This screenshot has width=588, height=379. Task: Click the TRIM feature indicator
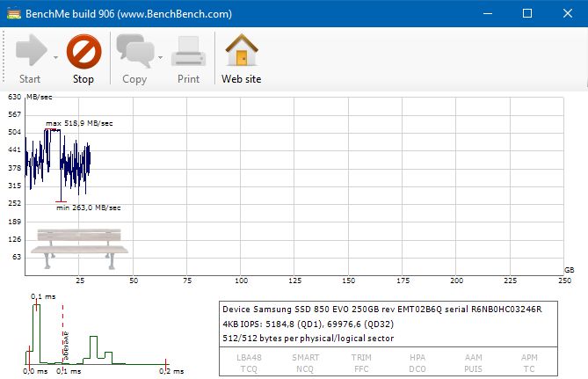pos(361,358)
